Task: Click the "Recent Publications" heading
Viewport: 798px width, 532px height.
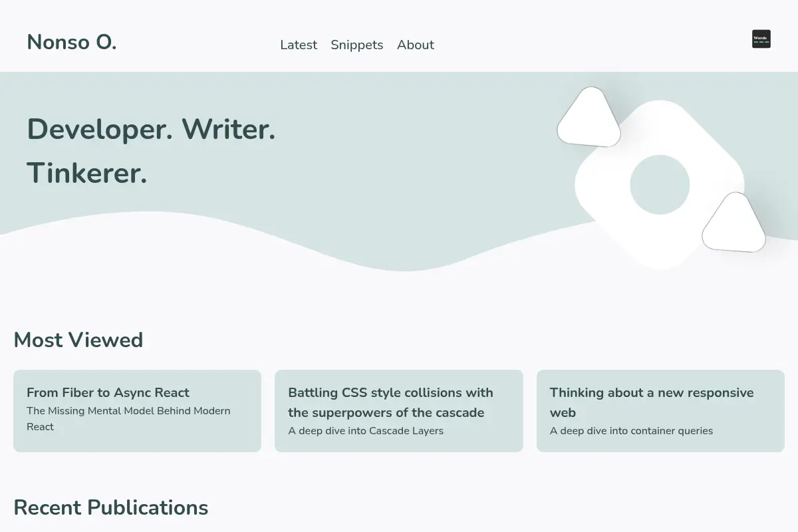Action: click(111, 507)
